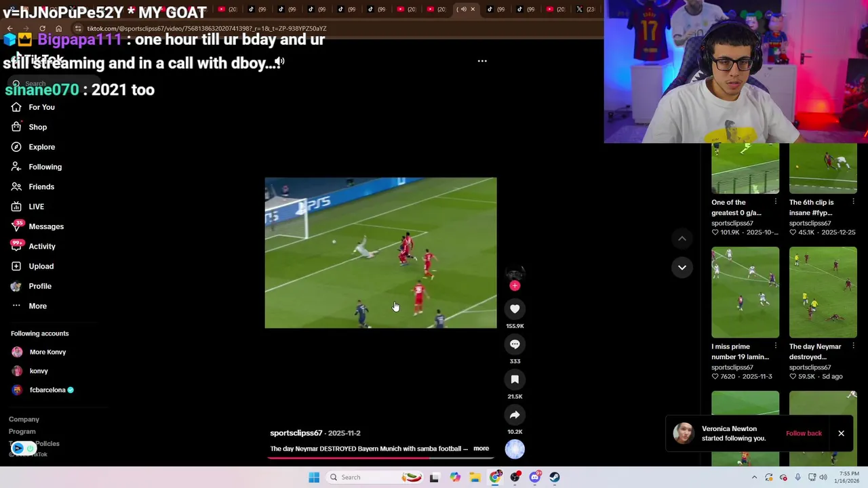Like the video with heart icon
The image size is (868, 488).
coord(515,309)
